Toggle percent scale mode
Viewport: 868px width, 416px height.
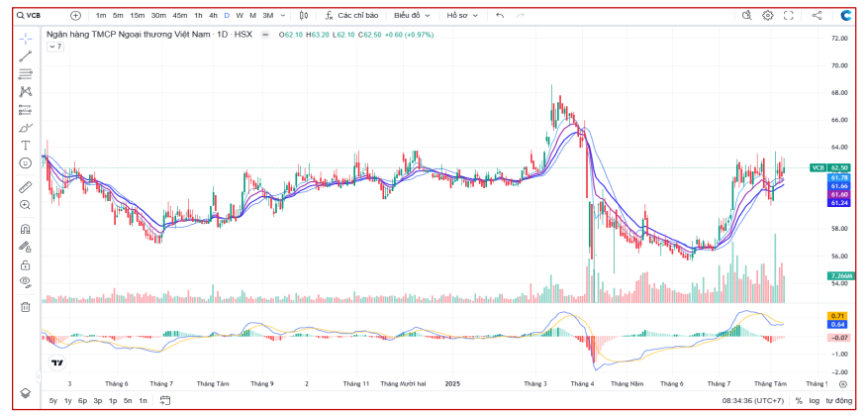799,400
